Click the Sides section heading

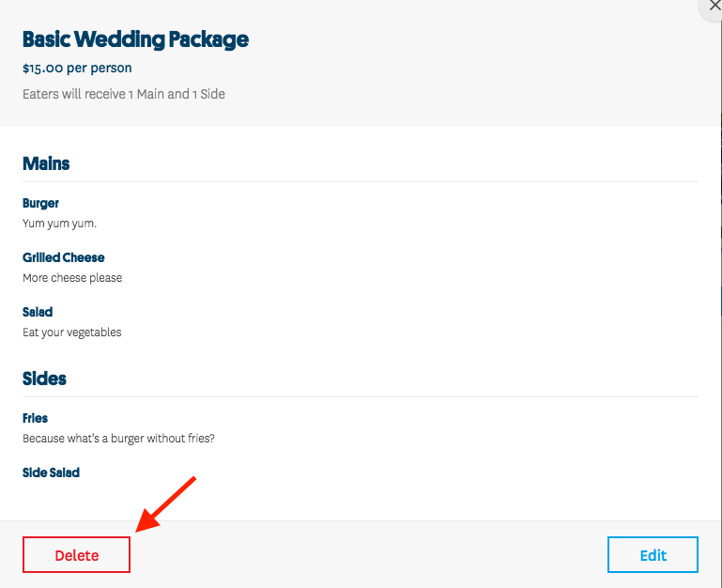[x=44, y=379]
